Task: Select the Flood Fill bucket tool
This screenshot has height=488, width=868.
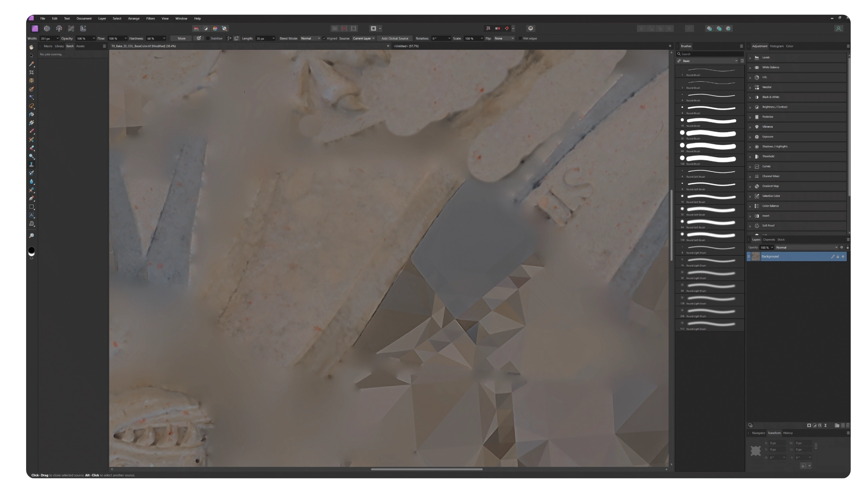Action: click(x=32, y=115)
